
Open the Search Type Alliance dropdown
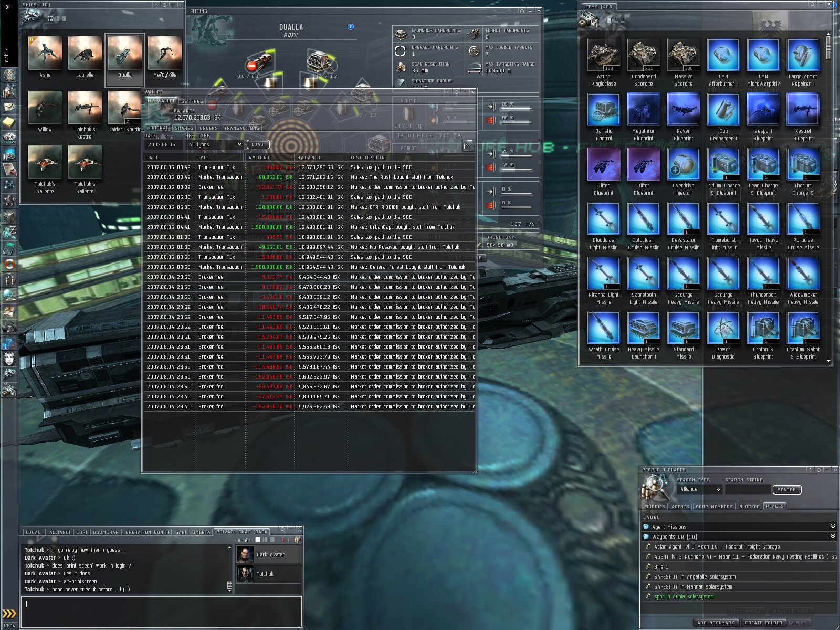700,489
